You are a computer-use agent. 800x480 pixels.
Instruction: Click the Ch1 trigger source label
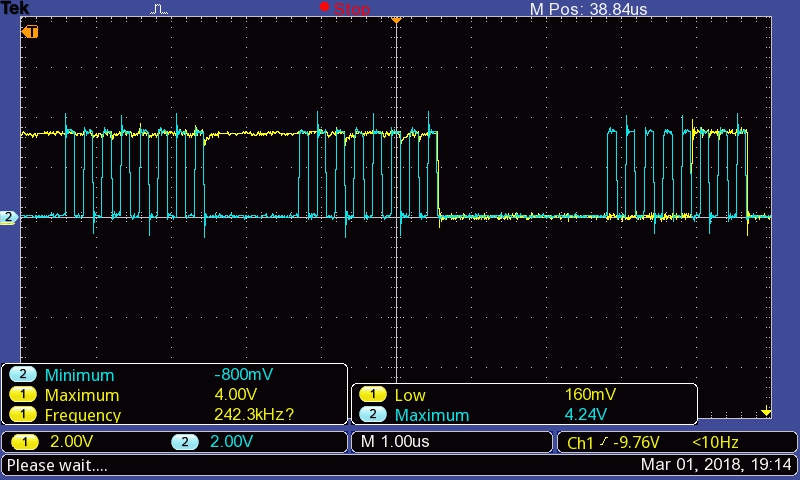coord(581,443)
